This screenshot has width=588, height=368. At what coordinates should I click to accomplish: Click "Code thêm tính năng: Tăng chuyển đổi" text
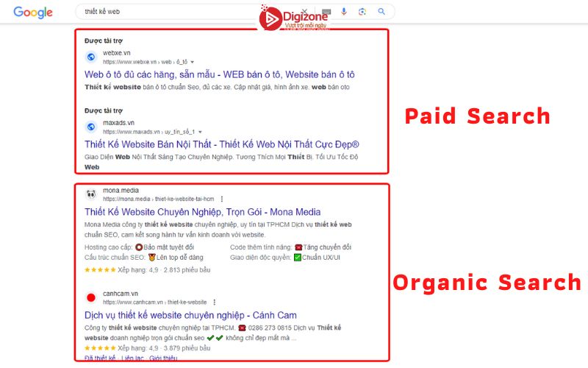click(x=290, y=247)
